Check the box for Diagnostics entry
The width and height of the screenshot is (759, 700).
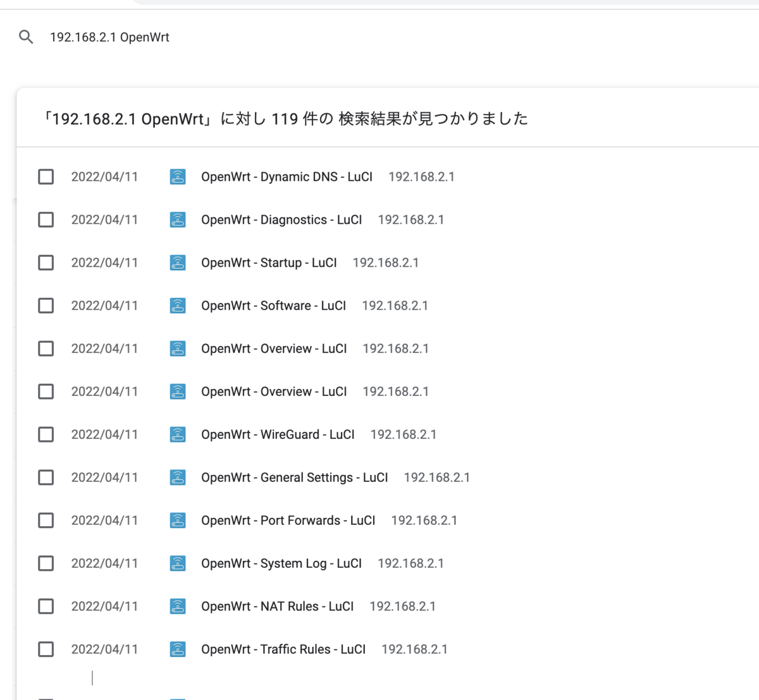tap(46, 220)
